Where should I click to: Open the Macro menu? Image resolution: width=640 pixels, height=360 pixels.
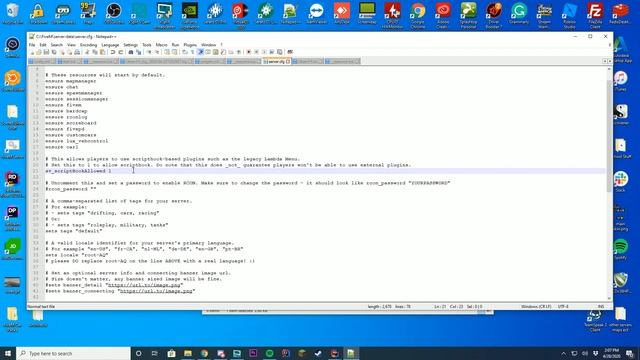161,45
